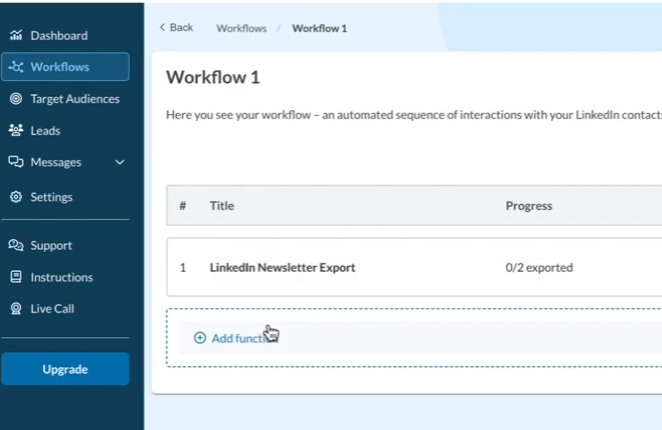Click the 0/2 exported progress status
662x430 pixels.
point(539,268)
